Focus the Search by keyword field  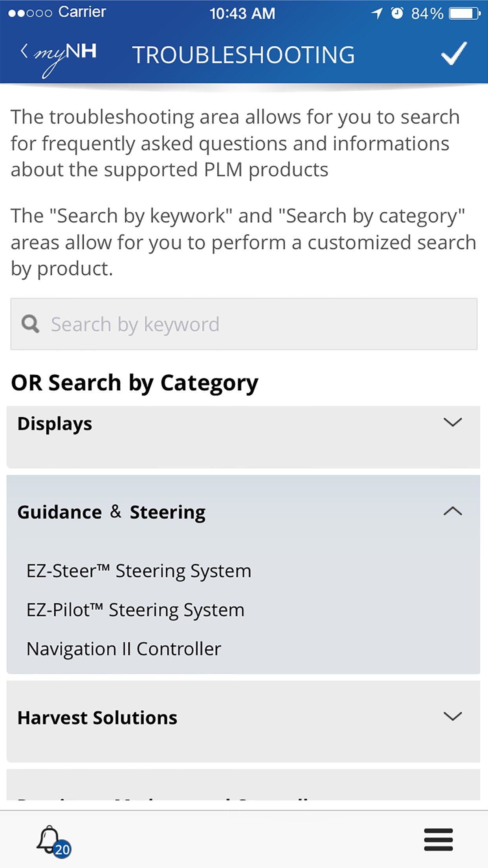tap(251, 324)
